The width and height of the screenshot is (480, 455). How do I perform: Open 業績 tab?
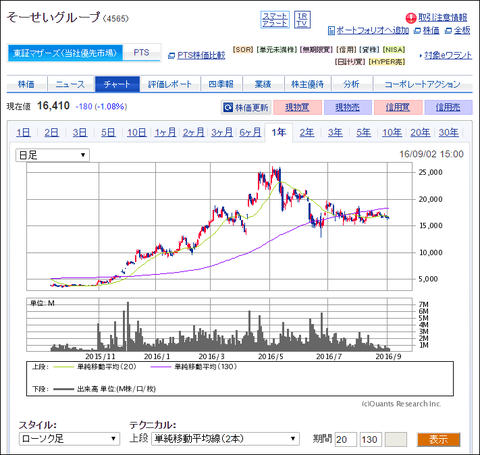[x=263, y=84]
